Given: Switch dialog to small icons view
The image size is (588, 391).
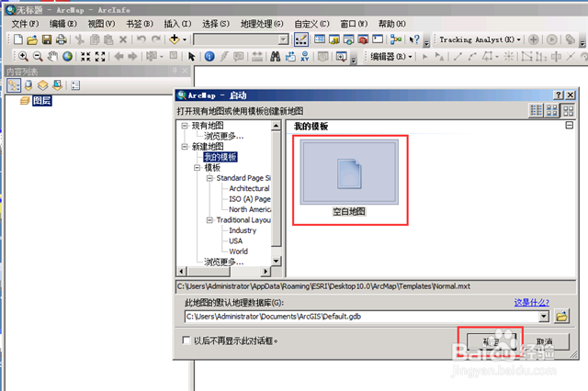Looking at the screenshot, I should 552,110.
